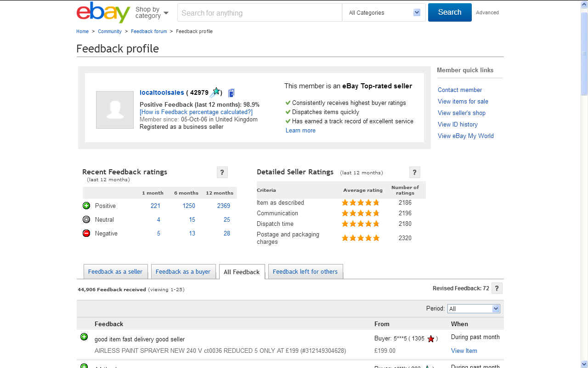This screenshot has height=368, width=588.
Task: Open Feedback forum breadcrumb link
Action: (x=149, y=31)
